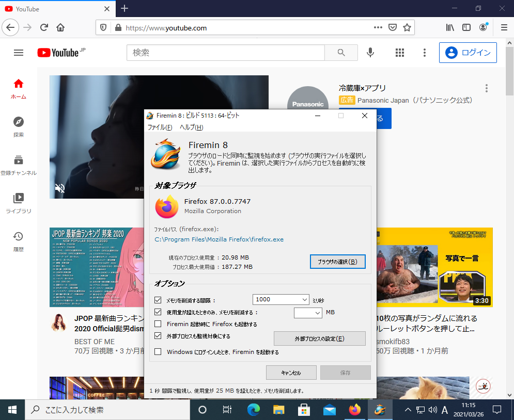Bookmark this page with star icon
The width and height of the screenshot is (514, 420).
[x=407, y=27]
